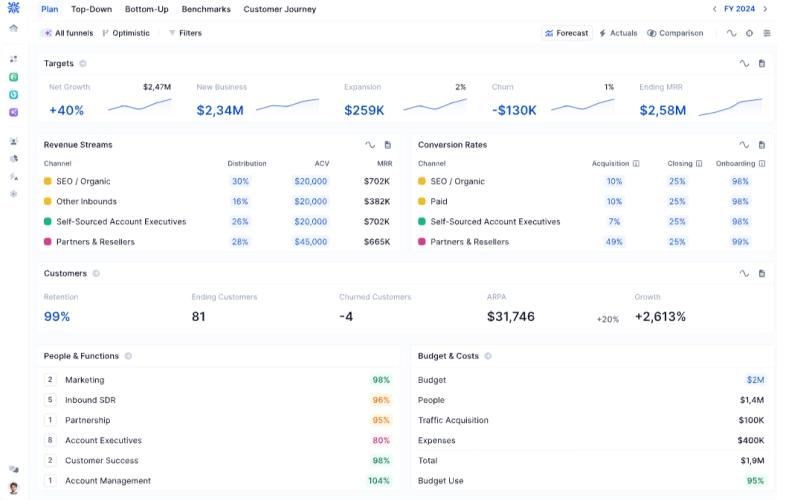Click the teal clock sidebar icon

click(x=14, y=94)
